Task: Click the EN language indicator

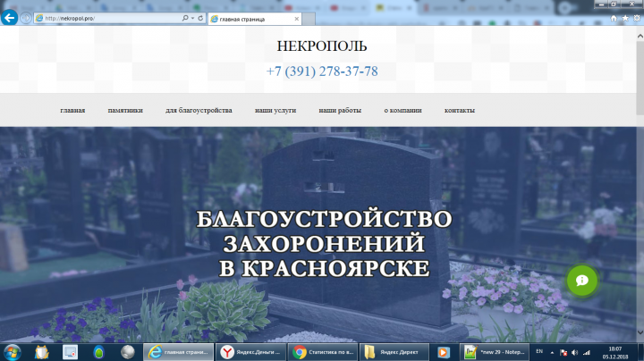Action: point(539,351)
